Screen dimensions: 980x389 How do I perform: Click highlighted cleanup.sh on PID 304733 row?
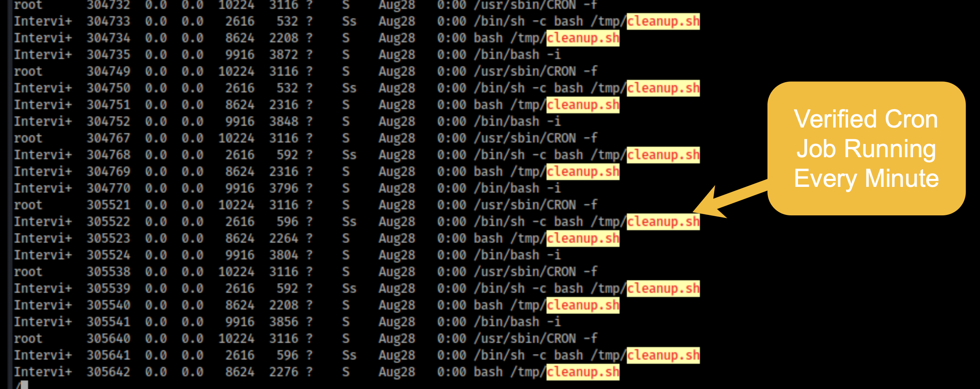coord(663,21)
